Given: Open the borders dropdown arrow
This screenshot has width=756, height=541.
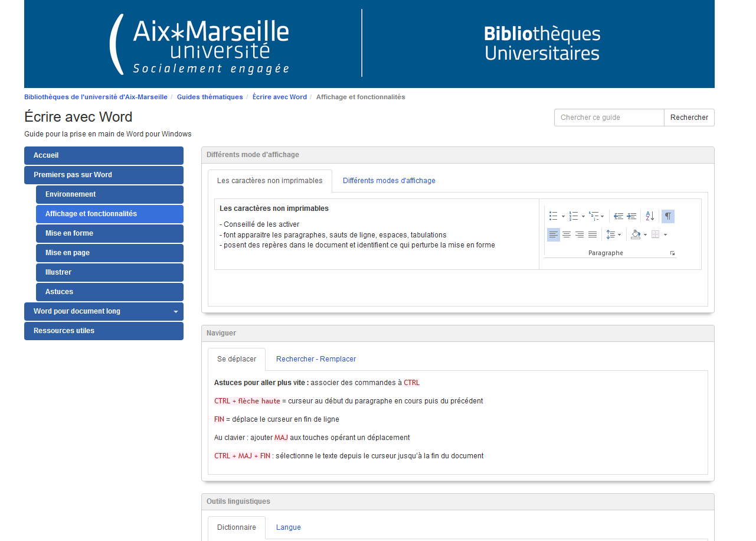Looking at the screenshot, I should (x=665, y=235).
